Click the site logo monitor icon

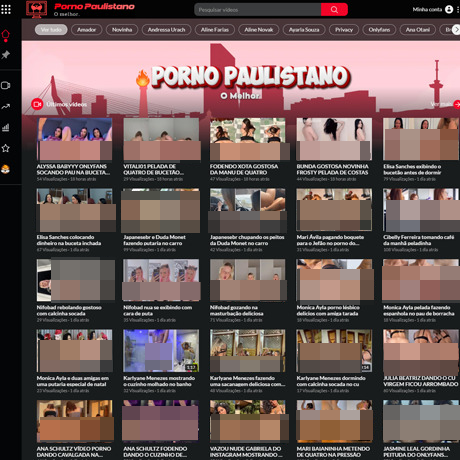point(37,9)
